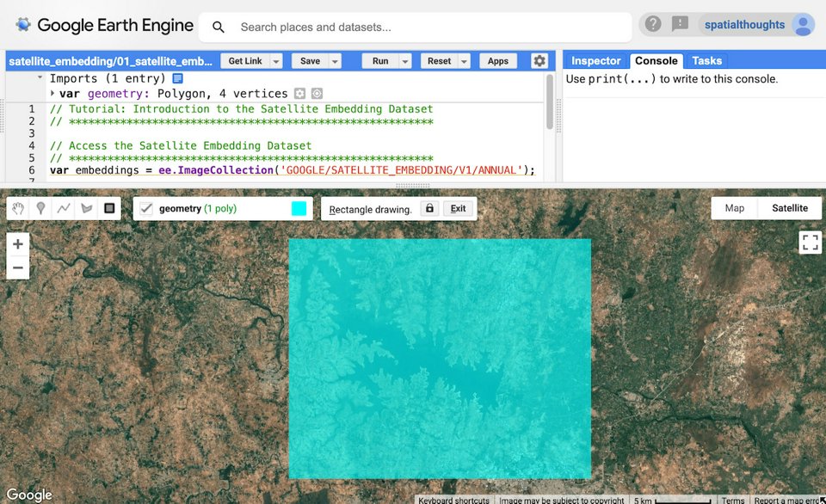Switch the basemap to Map view

pyautogui.click(x=734, y=207)
